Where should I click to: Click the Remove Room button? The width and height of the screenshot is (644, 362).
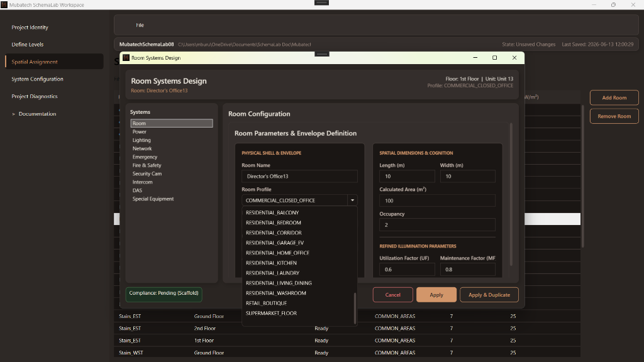coord(614,116)
